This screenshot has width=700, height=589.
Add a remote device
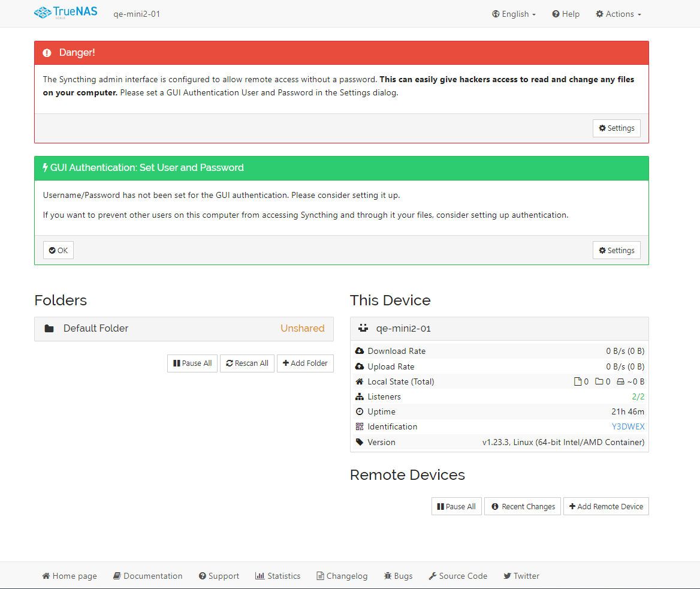[606, 506]
